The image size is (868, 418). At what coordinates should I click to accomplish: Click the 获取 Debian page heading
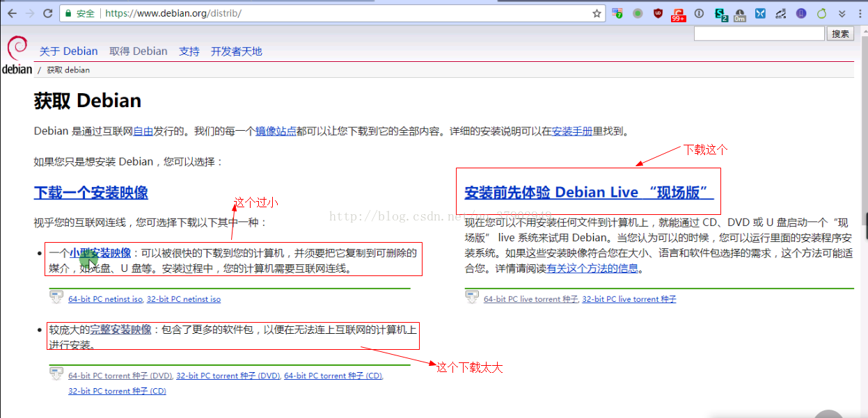(88, 101)
